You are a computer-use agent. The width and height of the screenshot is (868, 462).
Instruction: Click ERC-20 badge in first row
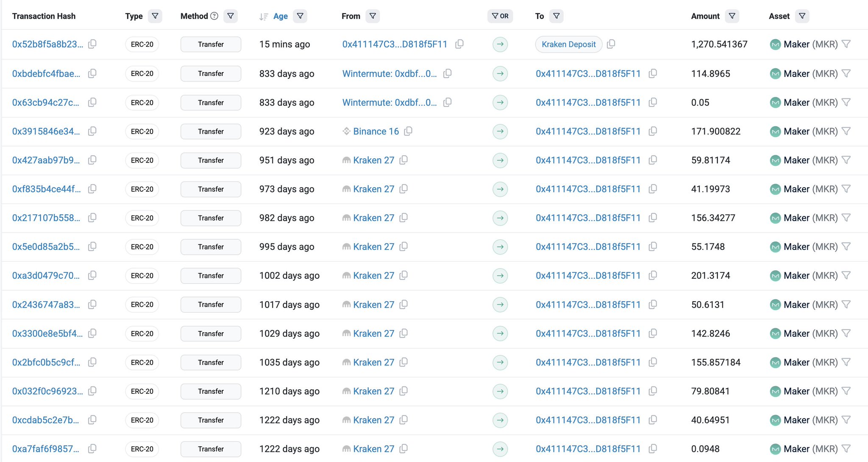(x=142, y=44)
